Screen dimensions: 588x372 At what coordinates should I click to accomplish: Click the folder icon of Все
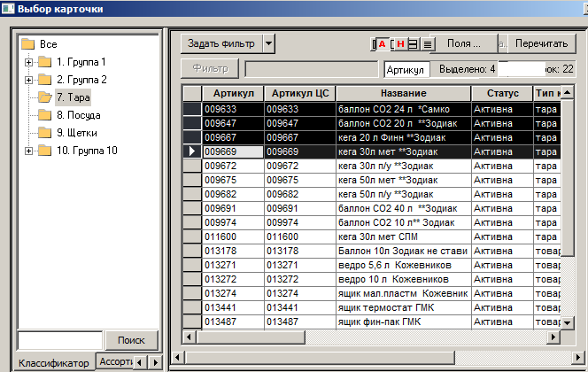28,44
